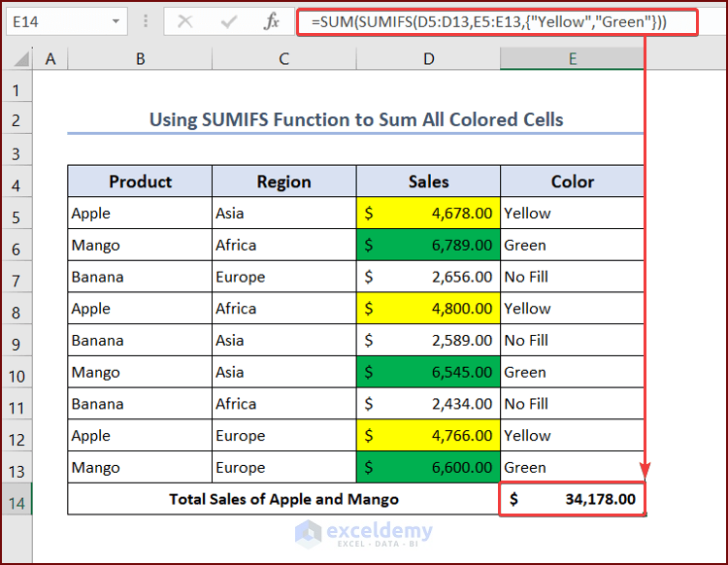Click the yellow cell with 4,678.00

click(428, 214)
